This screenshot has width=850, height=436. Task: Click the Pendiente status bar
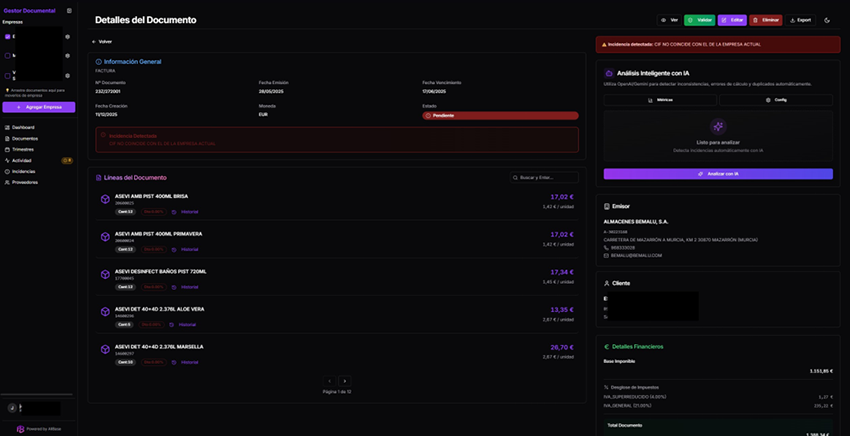500,115
